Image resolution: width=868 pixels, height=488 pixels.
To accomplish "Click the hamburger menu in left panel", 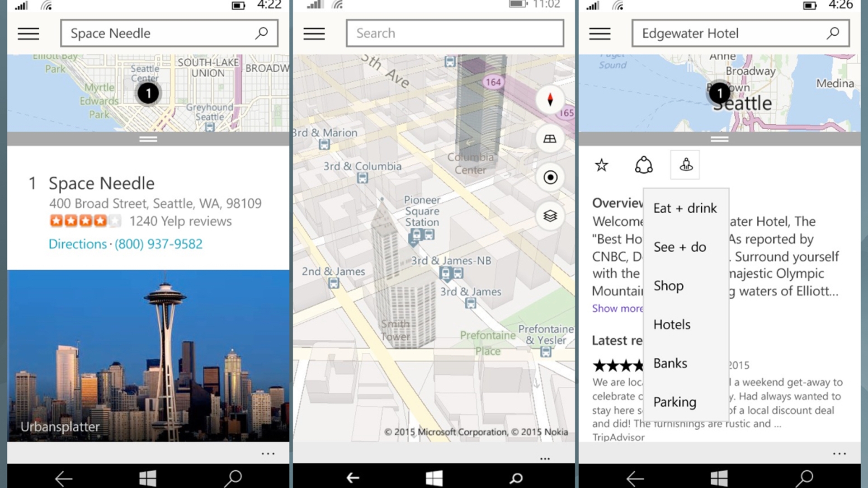I will tap(28, 33).
